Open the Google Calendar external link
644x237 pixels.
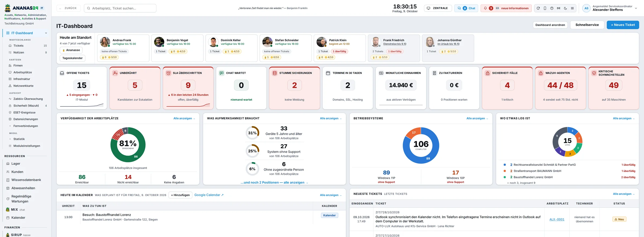[209, 195]
